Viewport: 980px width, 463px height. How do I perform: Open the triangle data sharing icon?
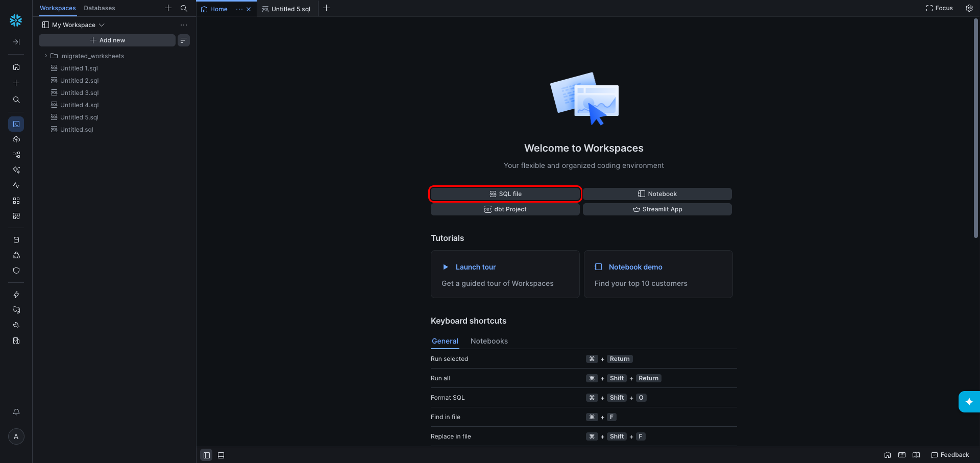click(x=16, y=255)
